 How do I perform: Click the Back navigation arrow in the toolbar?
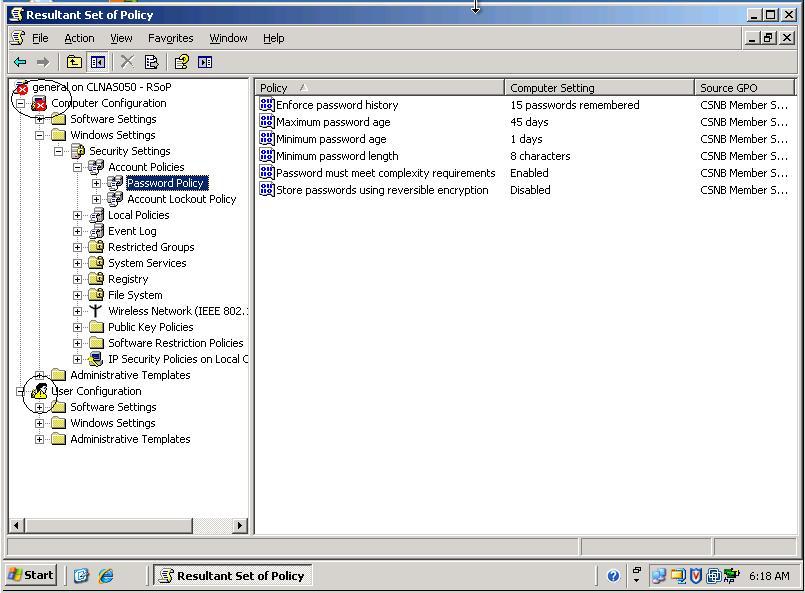[x=20, y=61]
